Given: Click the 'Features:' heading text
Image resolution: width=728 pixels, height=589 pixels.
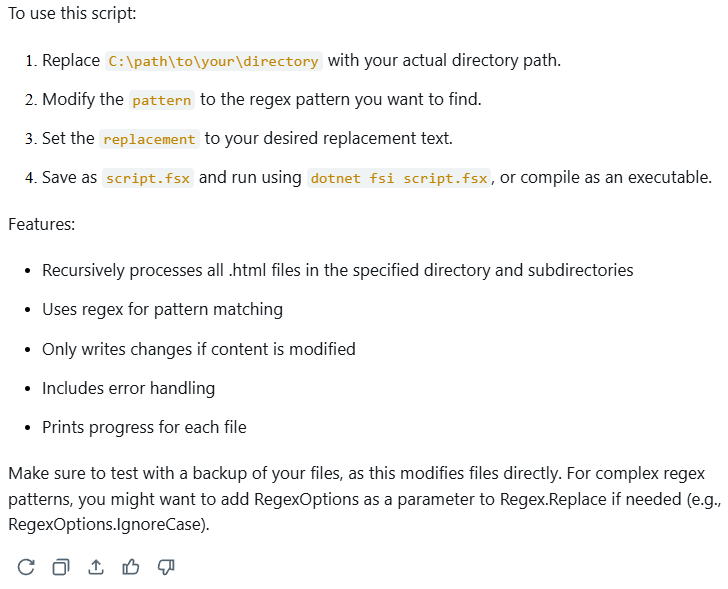Looking at the screenshot, I should point(42,224).
